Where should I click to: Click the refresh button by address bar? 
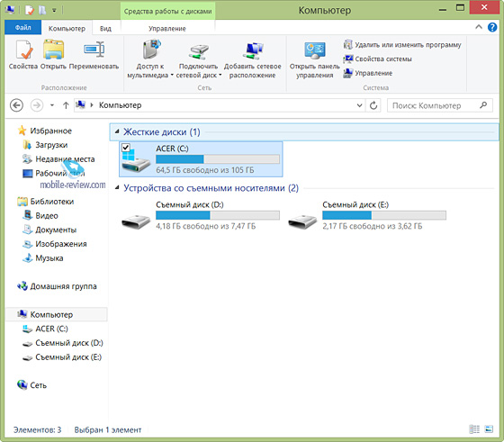(x=373, y=105)
